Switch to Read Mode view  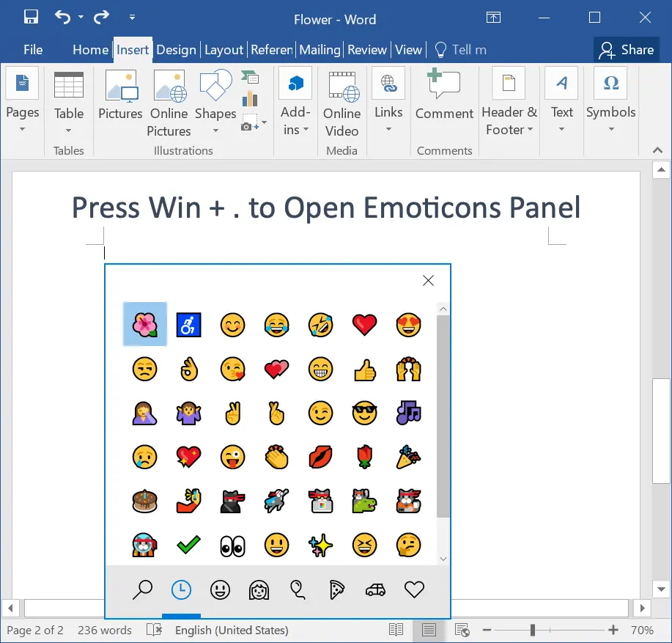[396, 630]
